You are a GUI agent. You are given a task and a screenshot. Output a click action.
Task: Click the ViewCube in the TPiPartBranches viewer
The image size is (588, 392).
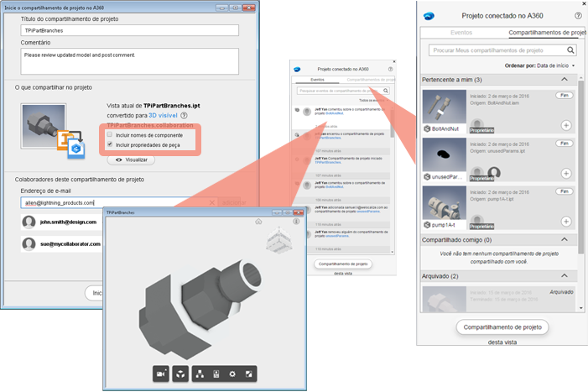click(279, 240)
